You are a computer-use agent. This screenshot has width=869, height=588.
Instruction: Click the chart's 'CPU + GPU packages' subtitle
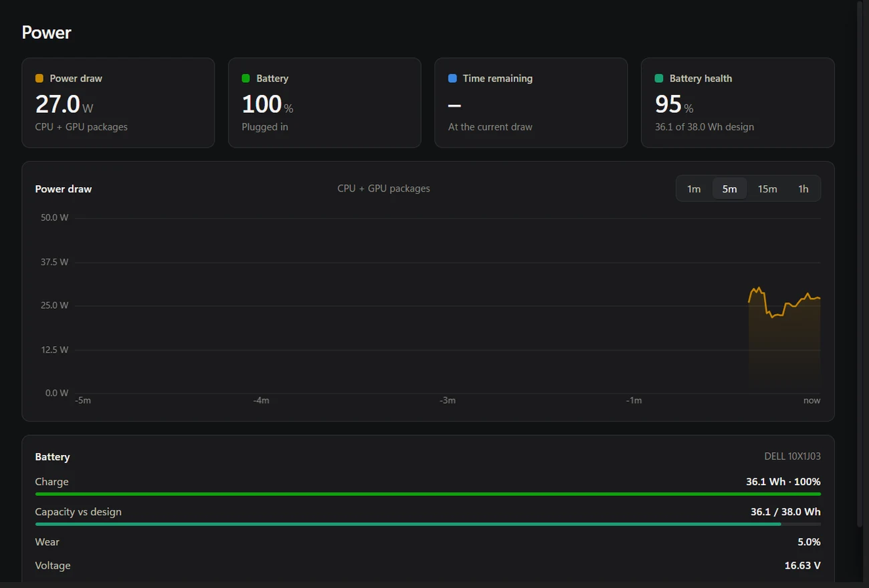pos(384,188)
